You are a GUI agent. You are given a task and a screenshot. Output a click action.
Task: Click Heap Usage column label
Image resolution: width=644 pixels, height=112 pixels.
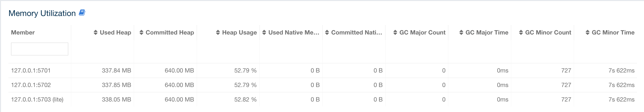click(x=239, y=32)
